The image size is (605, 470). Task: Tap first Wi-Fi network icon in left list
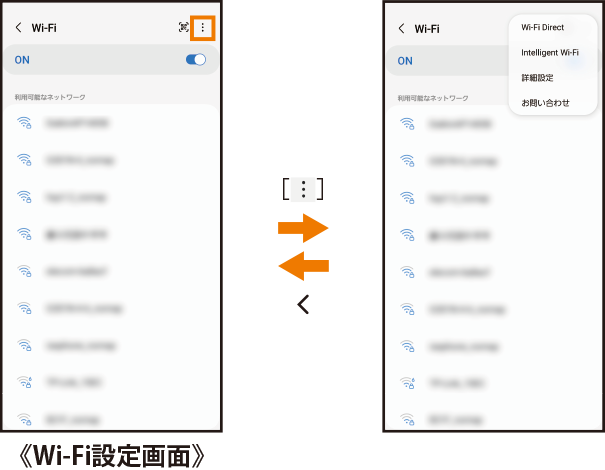[x=24, y=123]
